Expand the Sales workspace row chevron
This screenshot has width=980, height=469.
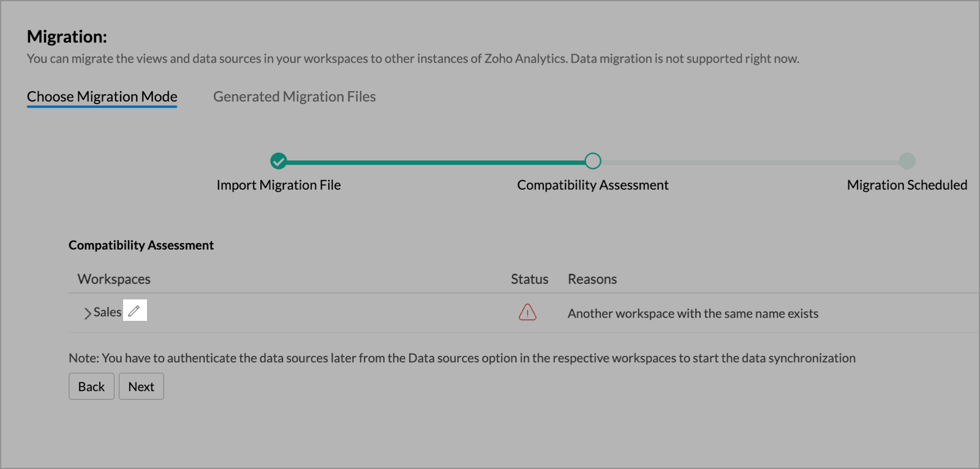[88, 313]
